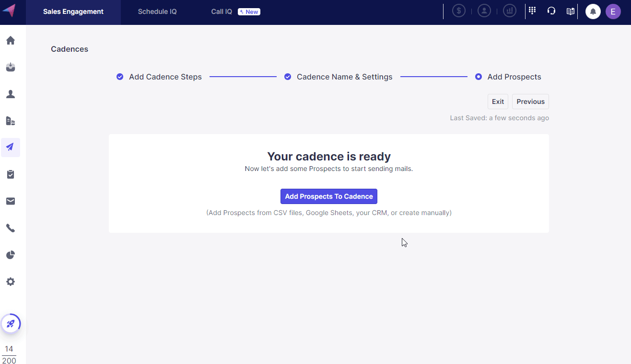
Task: Open the Accounts building icon
Action: click(11, 121)
